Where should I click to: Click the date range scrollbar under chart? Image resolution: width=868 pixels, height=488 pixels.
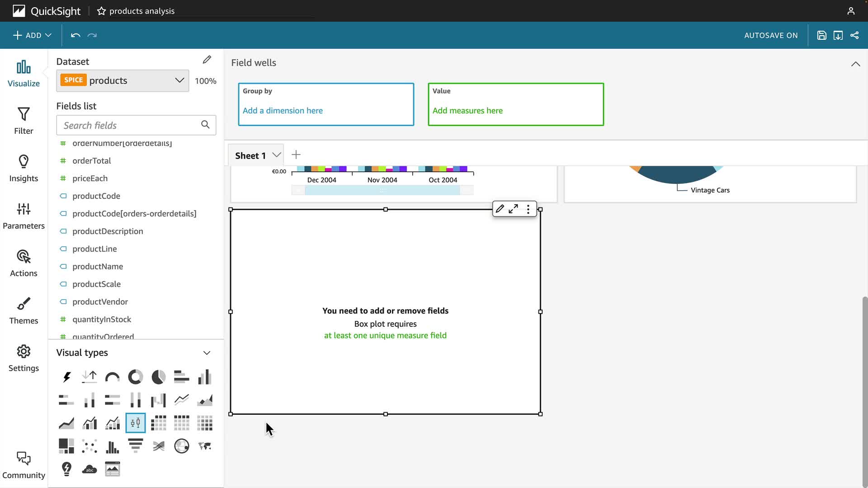click(382, 191)
